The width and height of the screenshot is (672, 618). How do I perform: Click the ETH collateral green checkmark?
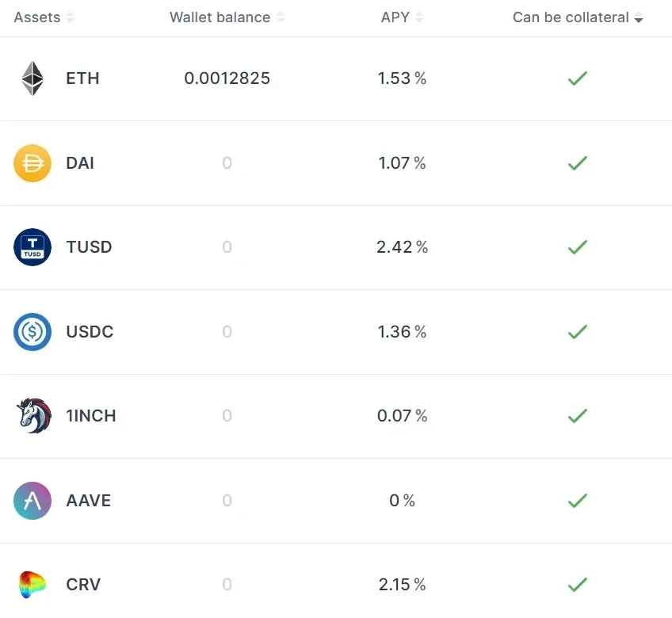click(577, 78)
